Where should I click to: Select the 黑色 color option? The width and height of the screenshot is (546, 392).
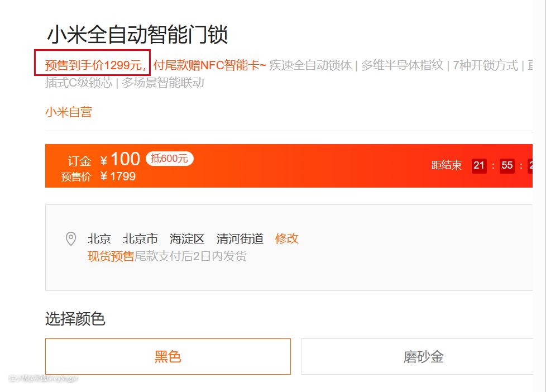coord(168,356)
